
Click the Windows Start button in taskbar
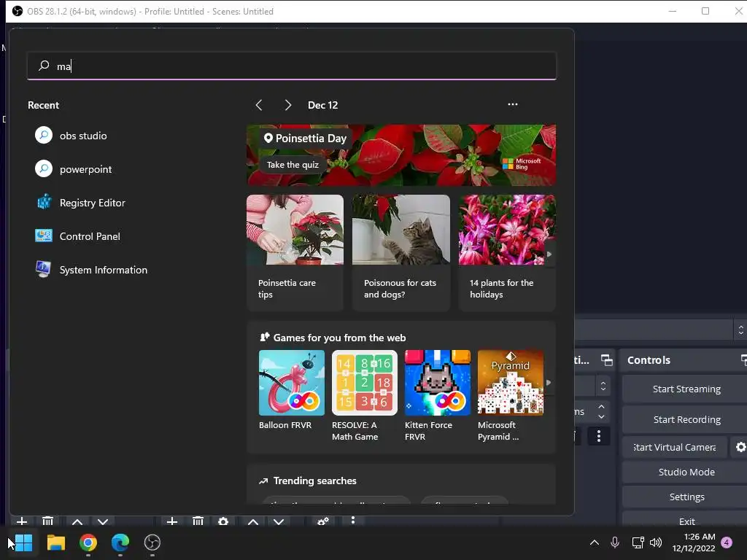[23, 542]
